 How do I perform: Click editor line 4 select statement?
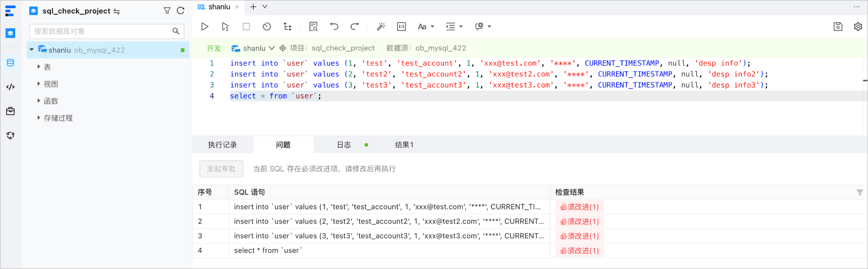click(x=276, y=96)
